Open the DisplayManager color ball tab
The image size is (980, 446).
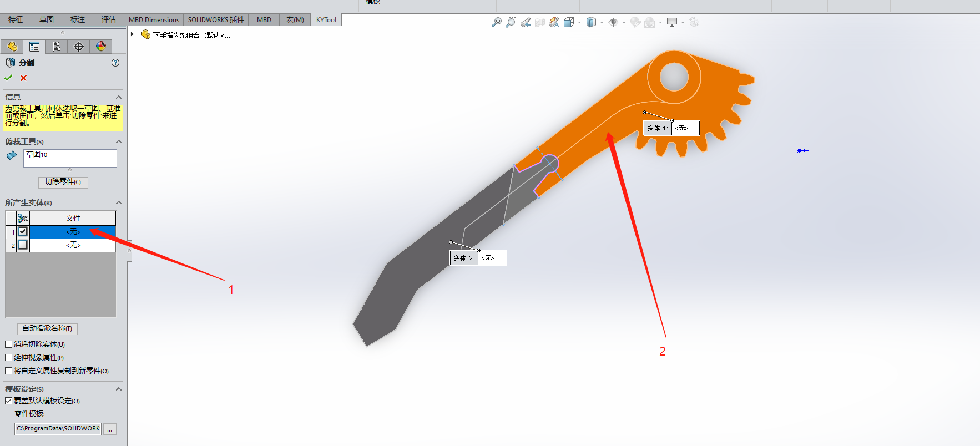(101, 47)
